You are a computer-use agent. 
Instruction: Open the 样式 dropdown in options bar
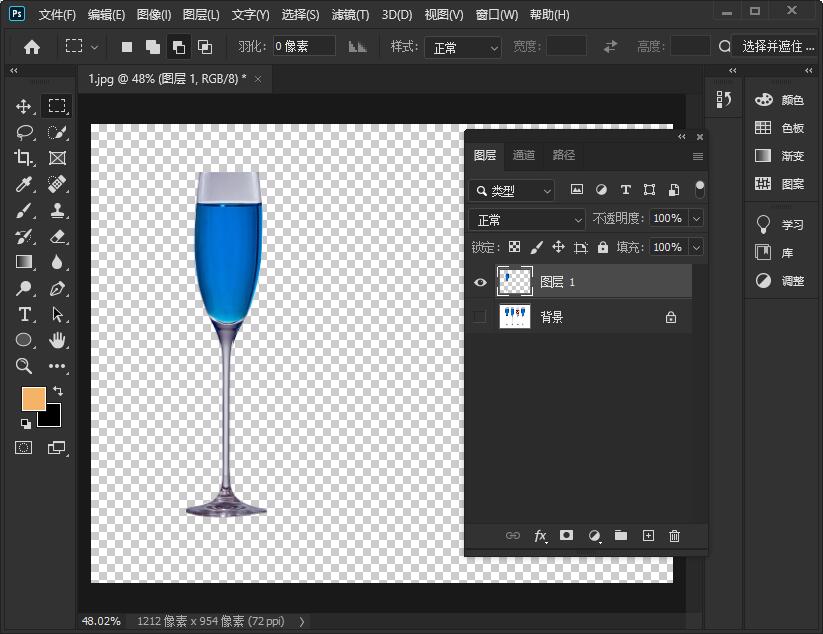462,47
